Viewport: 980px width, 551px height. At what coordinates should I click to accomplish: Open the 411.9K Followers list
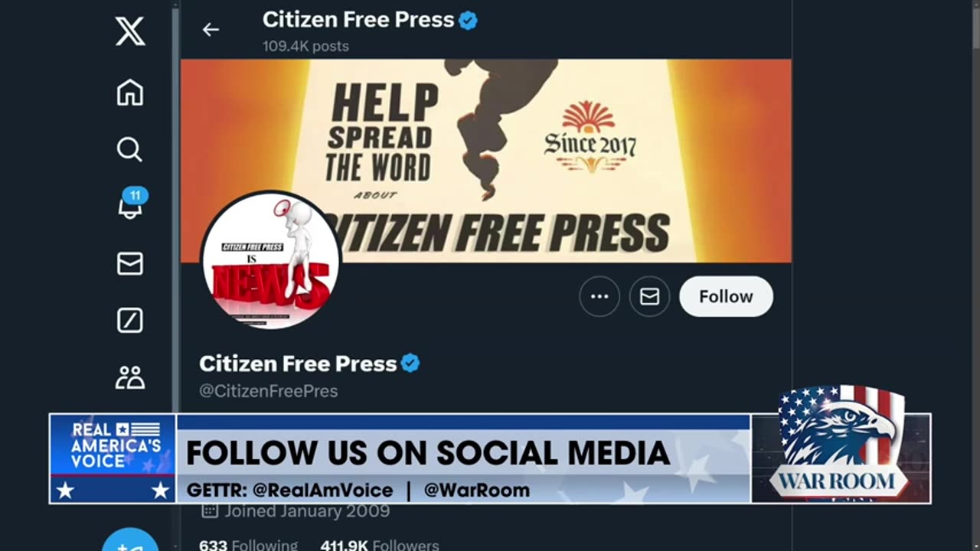coord(380,545)
